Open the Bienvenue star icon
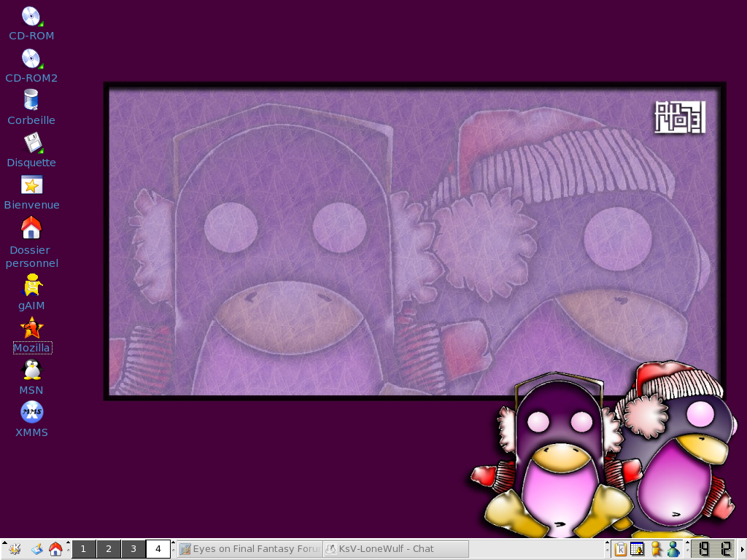747x560 pixels. click(31, 185)
